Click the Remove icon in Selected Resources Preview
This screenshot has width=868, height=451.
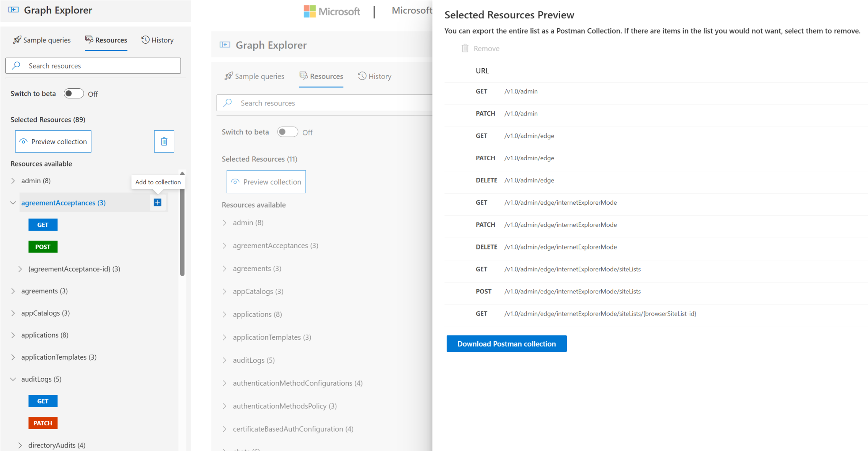pyautogui.click(x=465, y=48)
